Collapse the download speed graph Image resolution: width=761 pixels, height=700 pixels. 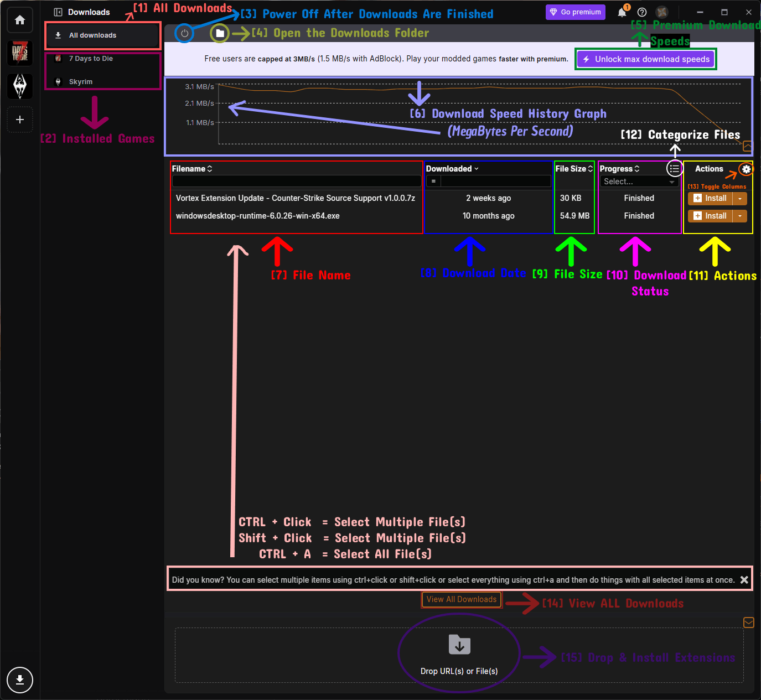[747, 146]
